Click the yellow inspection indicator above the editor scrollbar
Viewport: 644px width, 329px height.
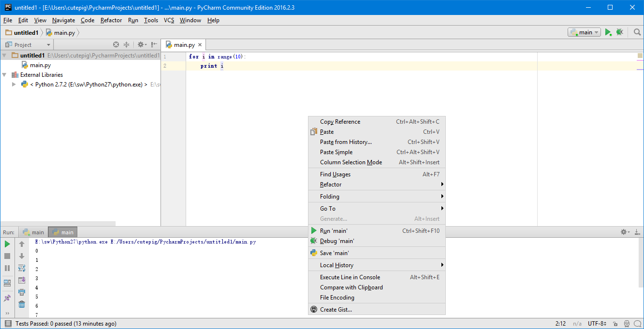pyautogui.click(x=640, y=56)
